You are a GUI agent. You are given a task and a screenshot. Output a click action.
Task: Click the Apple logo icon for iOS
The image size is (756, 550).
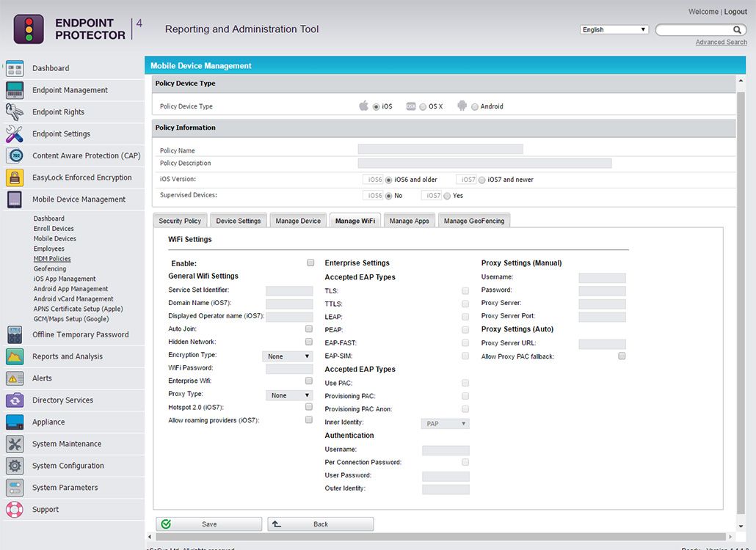364,106
